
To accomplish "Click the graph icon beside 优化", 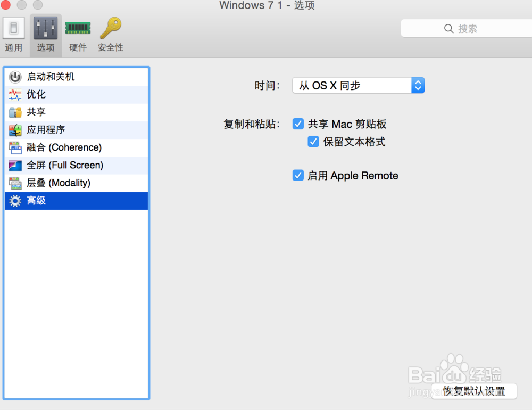I will [x=15, y=95].
